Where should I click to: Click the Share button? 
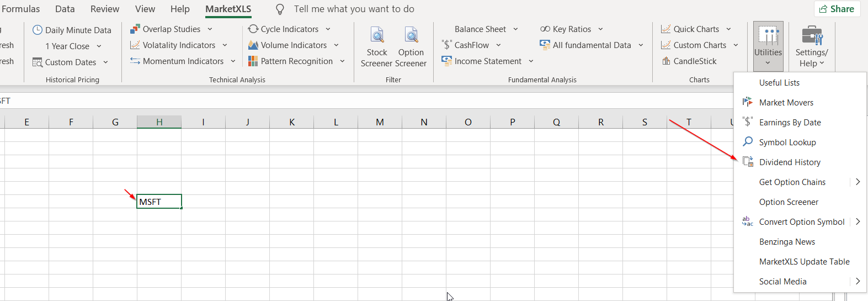[837, 9]
